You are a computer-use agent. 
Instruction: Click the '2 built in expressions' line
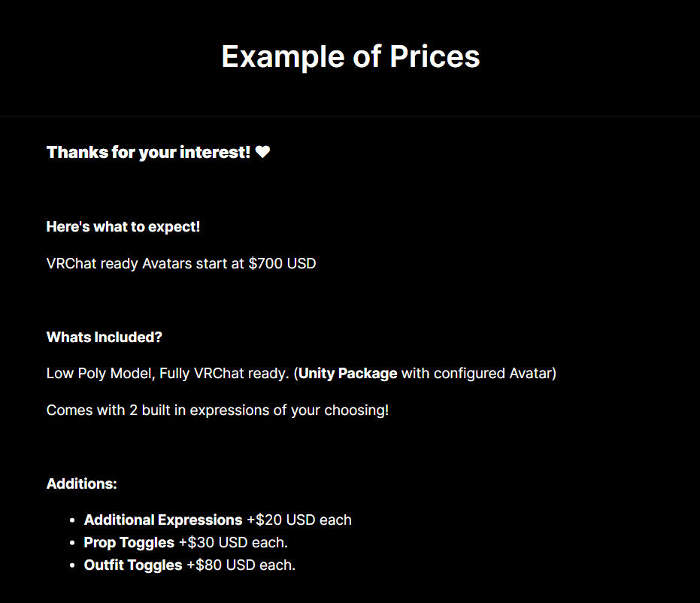[x=217, y=411]
